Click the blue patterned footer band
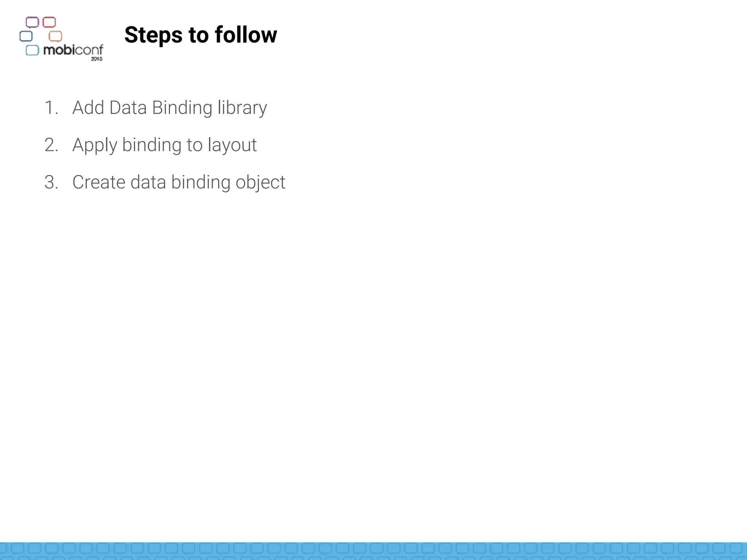The width and height of the screenshot is (747, 560). (373, 551)
